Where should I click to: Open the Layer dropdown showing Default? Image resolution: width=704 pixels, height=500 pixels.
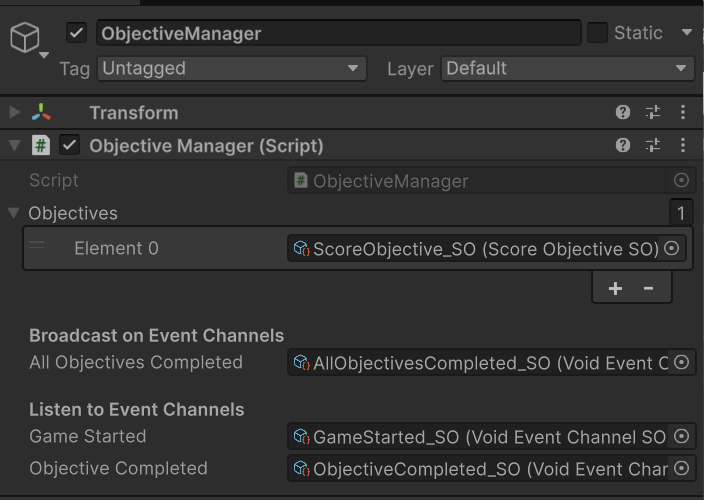tap(568, 68)
